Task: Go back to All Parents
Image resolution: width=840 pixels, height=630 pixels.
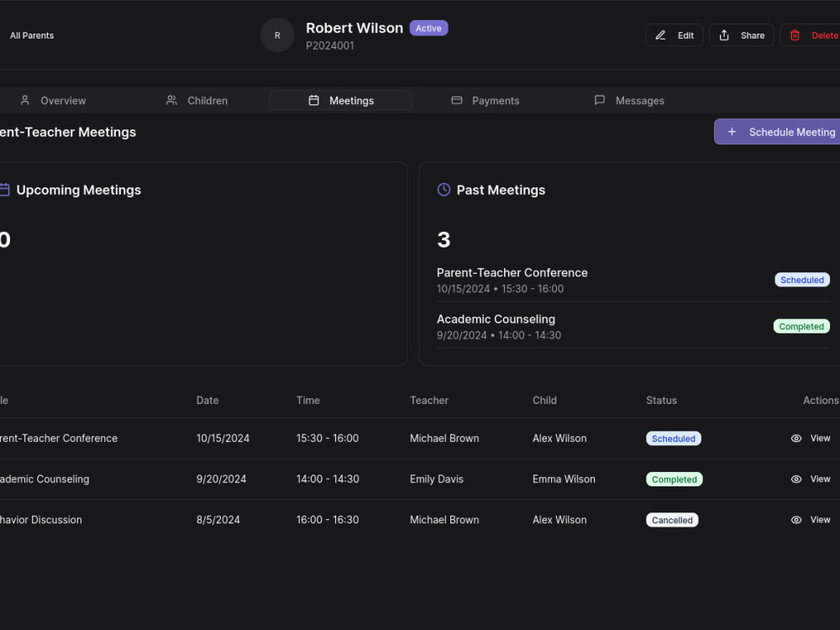Action: 32,35
